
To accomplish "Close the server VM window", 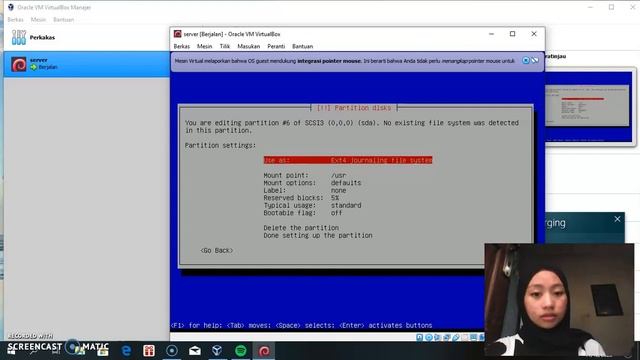I will (x=534, y=34).
